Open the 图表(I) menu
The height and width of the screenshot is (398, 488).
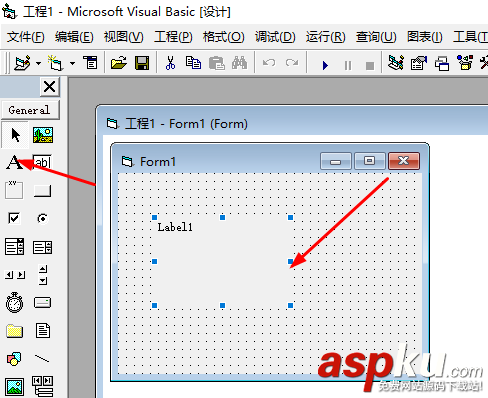(x=424, y=37)
